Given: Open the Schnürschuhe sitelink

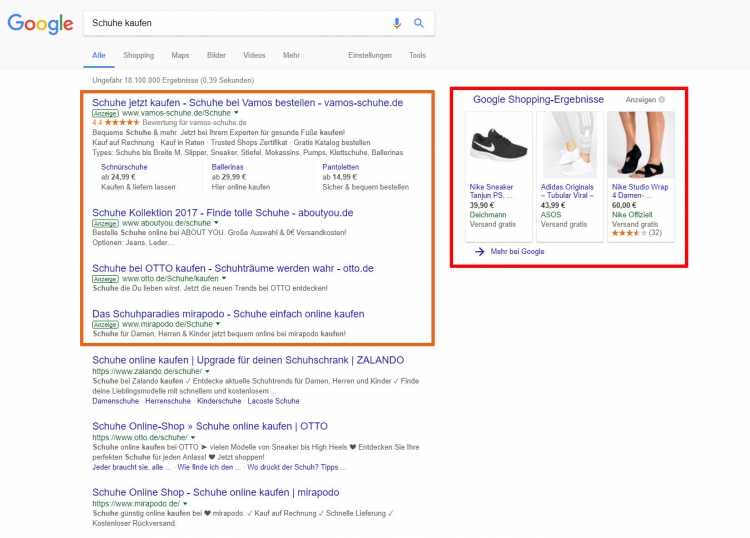Looking at the screenshot, I should (124, 167).
